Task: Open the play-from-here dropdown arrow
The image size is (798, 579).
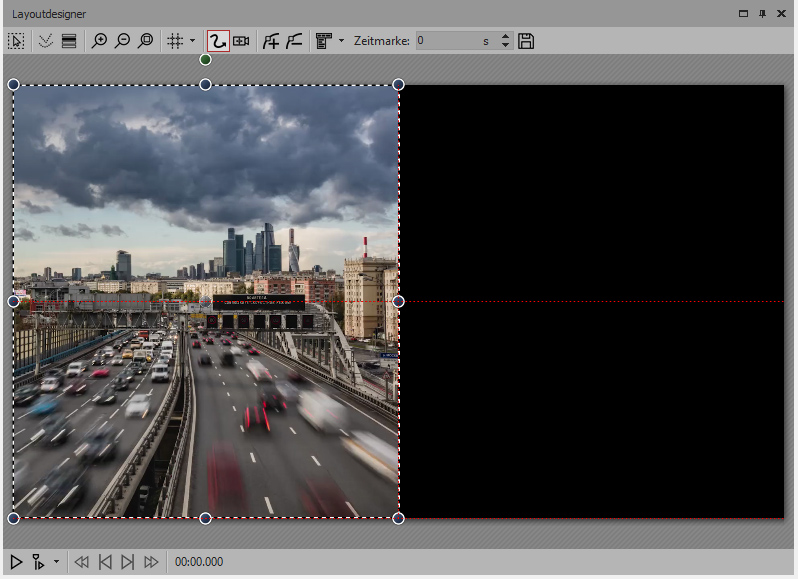Action: tap(56, 562)
